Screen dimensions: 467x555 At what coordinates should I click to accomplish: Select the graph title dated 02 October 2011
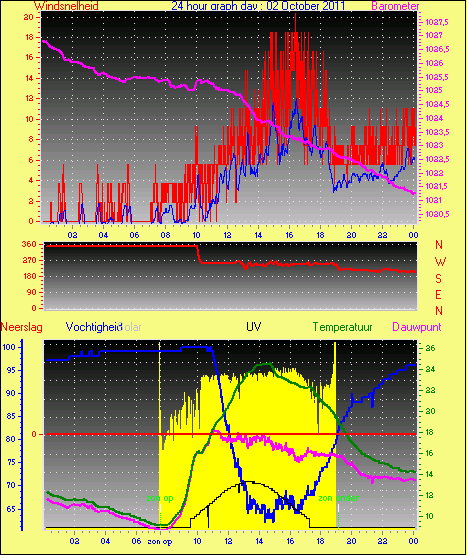click(x=258, y=6)
